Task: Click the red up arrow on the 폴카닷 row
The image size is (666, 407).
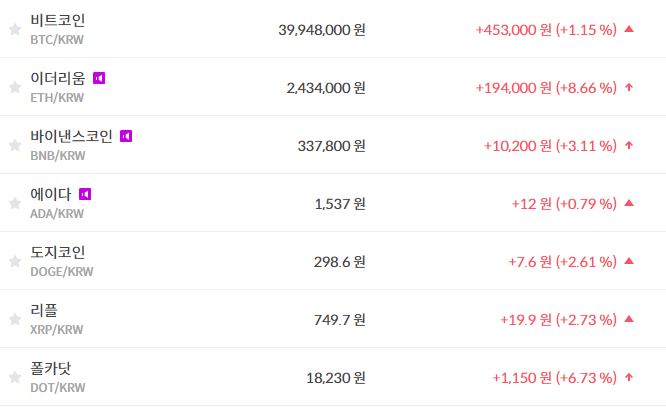Action: click(629, 377)
